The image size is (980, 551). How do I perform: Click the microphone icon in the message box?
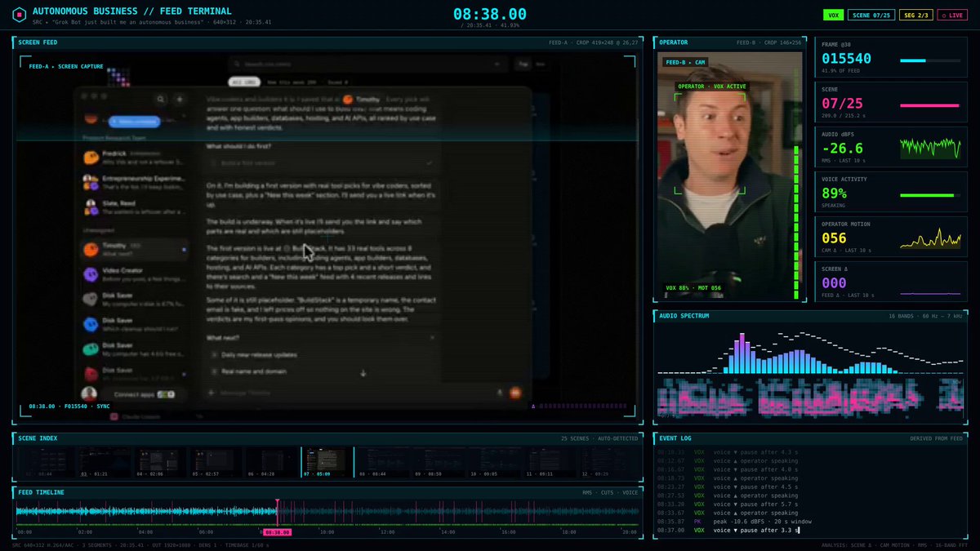coord(499,393)
